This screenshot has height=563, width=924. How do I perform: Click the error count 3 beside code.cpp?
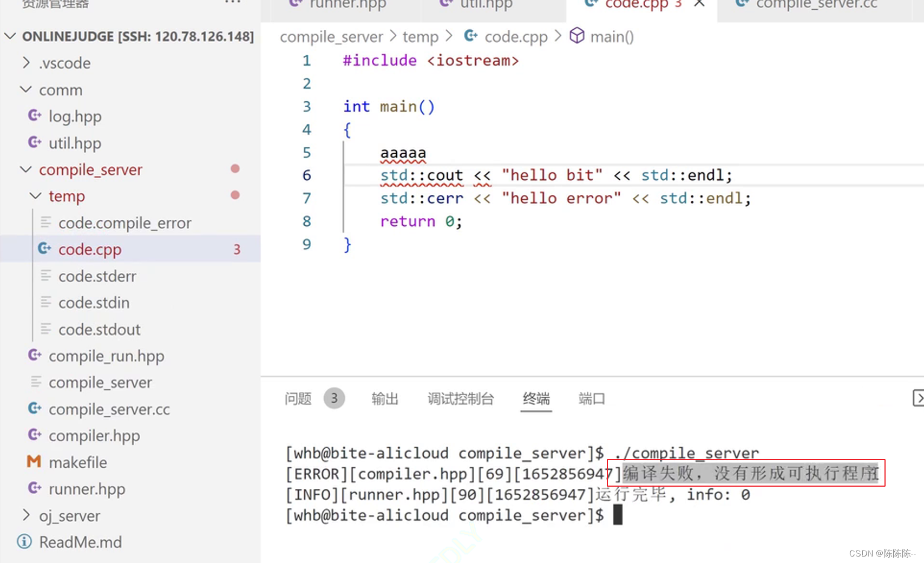click(x=237, y=249)
